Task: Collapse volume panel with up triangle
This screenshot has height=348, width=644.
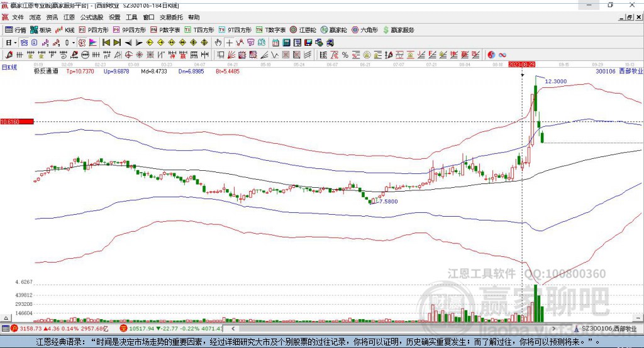Action: click(x=6, y=318)
